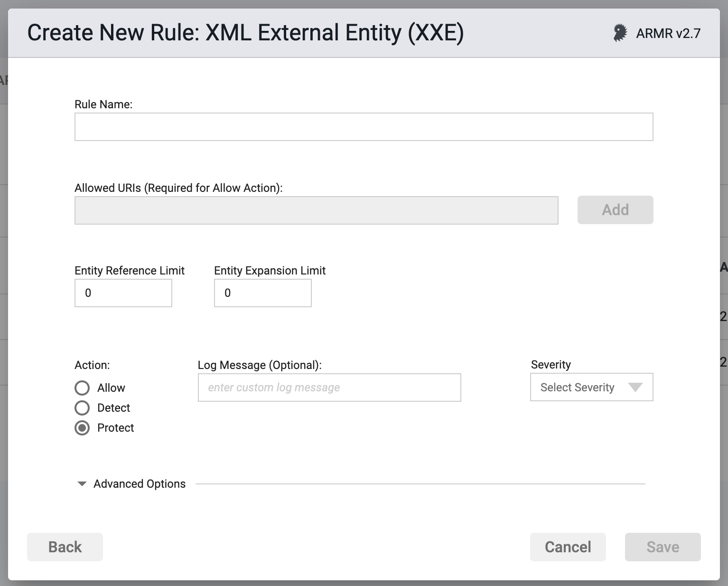Click the ARMR logo icon

pyautogui.click(x=620, y=33)
